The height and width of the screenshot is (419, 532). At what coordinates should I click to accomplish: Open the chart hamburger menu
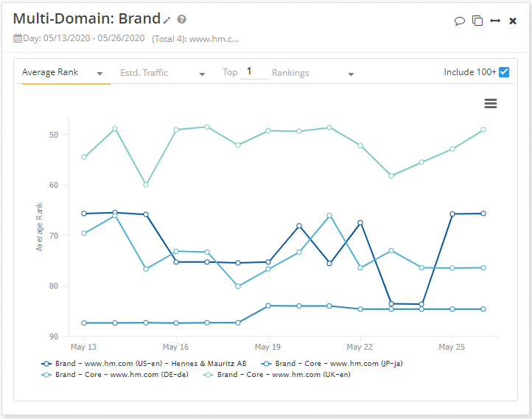pyautogui.click(x=491, y=104)
